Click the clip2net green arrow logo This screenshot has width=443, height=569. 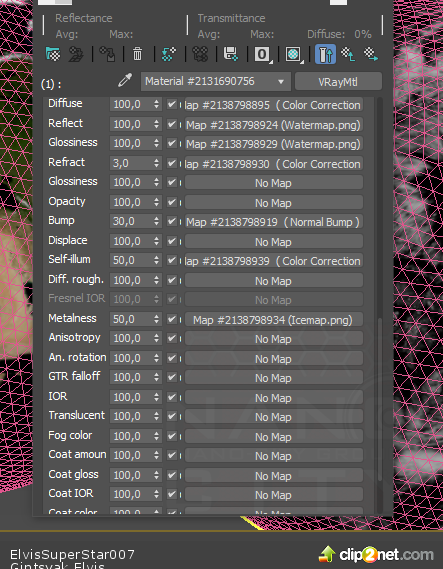coord(327,554)
